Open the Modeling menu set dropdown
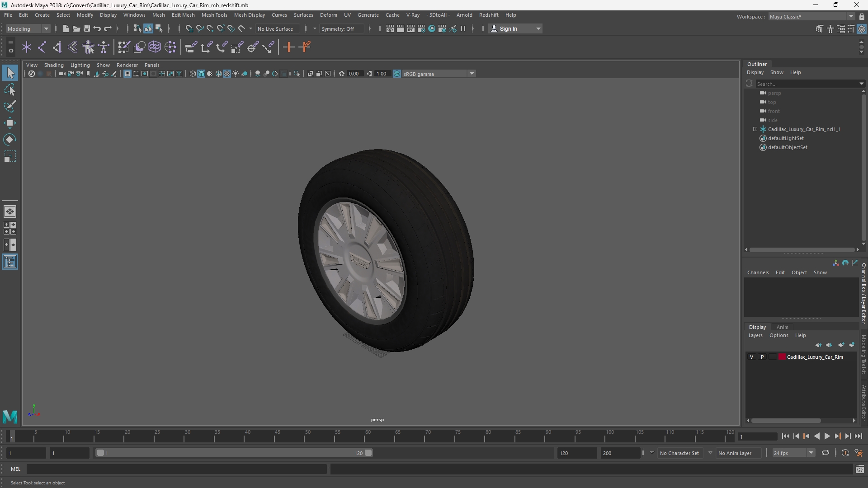Viewport: 868px width, 488px height. tap(28, 28)
